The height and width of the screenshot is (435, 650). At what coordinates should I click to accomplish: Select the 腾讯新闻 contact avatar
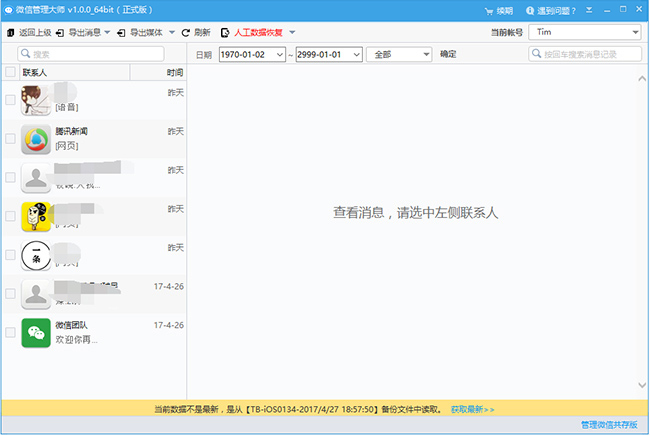(x=37, y=139)
